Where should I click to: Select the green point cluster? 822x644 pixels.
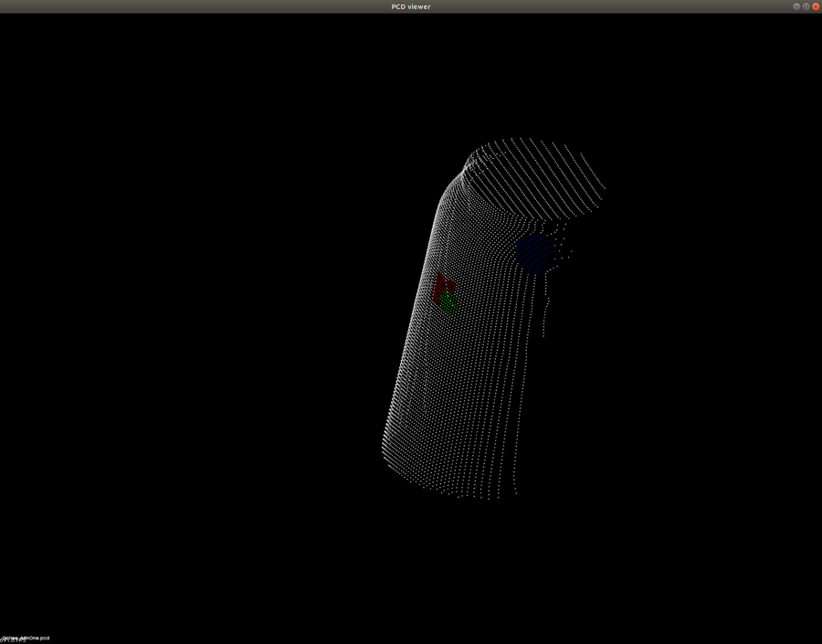tap(448, 304)
